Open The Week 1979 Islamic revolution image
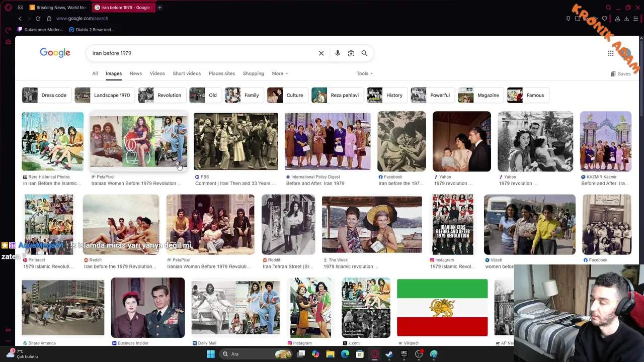This screenshot has height=362, width=644. click(372, 225)
